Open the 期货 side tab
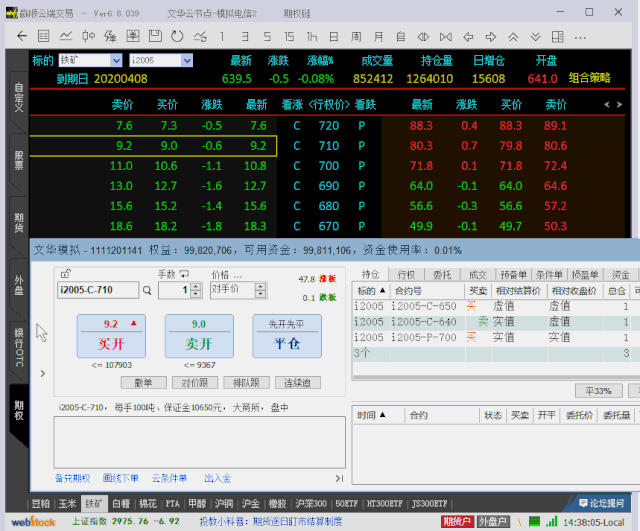640x531 pixels. pos(19,222)
